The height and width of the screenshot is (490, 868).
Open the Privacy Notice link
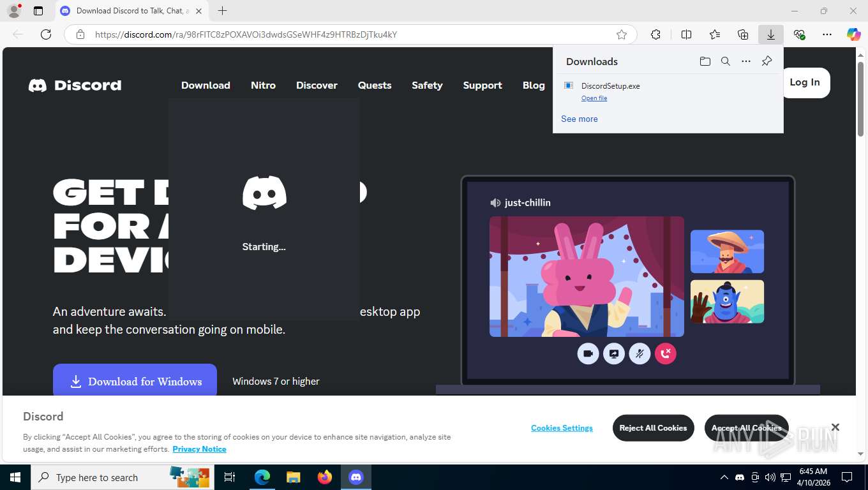(199, 449)
